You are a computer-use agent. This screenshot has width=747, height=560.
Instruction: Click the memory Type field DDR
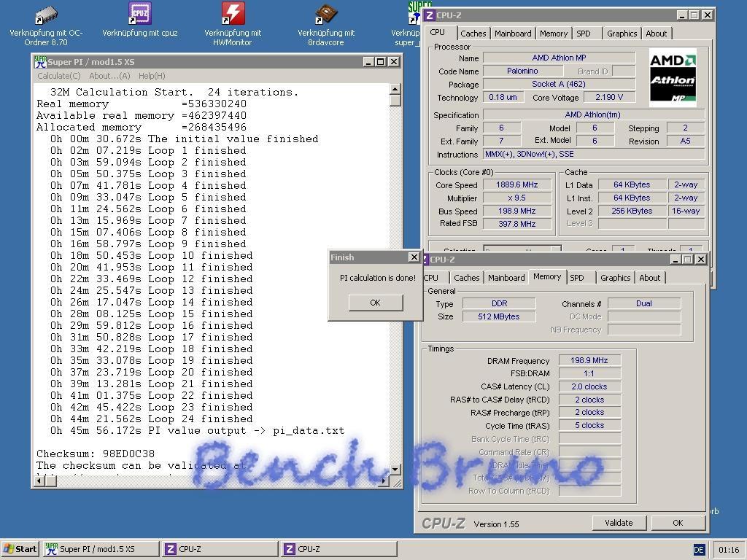click(x=499, y=303)
